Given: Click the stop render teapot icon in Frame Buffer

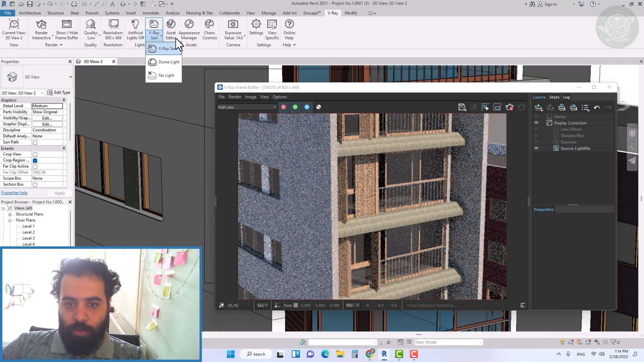Looking at the screenshot, I should click(x=510, y=107).
